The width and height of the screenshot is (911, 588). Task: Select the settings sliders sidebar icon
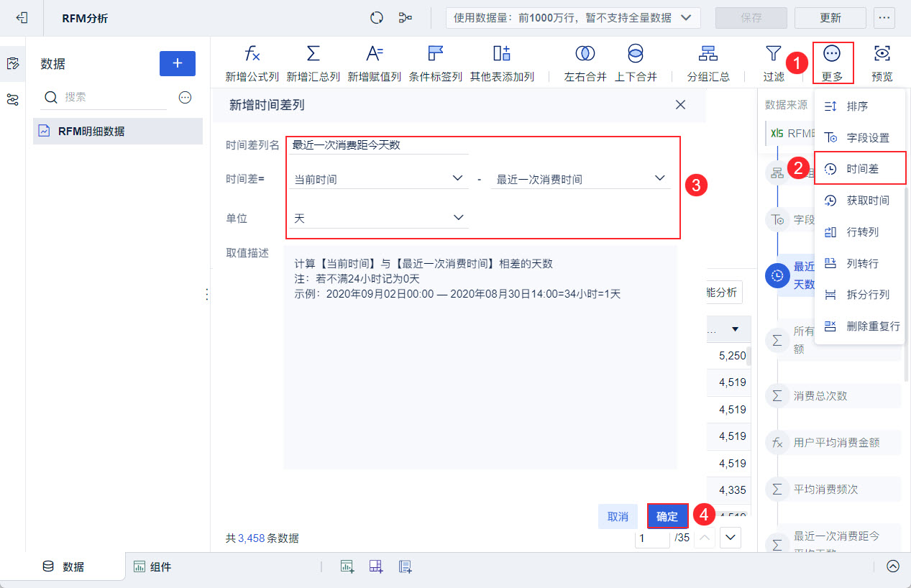click(12, 100)
